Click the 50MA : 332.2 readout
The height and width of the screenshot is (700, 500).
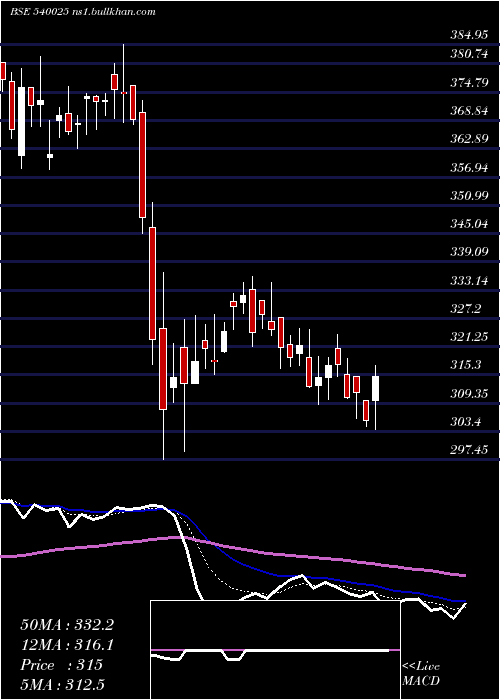[x=67, y=625]
